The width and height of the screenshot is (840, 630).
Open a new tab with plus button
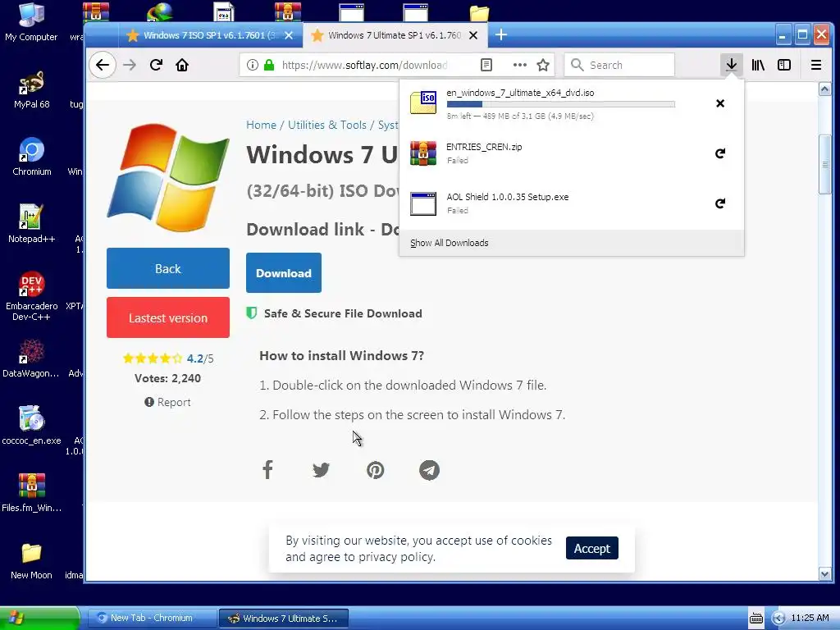click(x=501, y=34)
